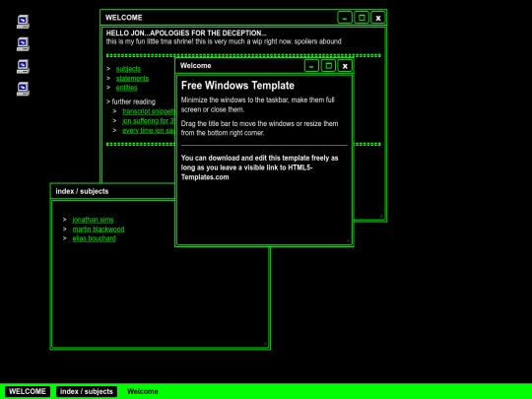Screen dimensions: 532x399
Task: Open the first desktop computer icon
Action: [23, 22]
